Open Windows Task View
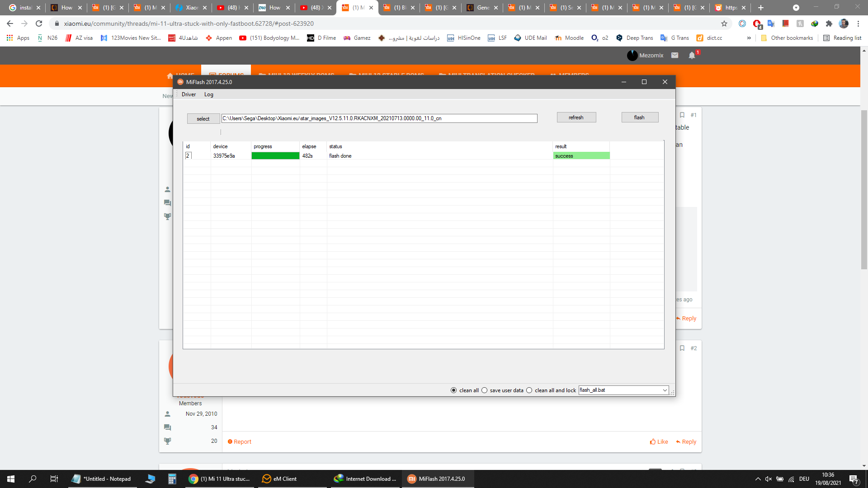Viewport: 868px width, 488px height. pyautogui.click(x=54, y=479)
